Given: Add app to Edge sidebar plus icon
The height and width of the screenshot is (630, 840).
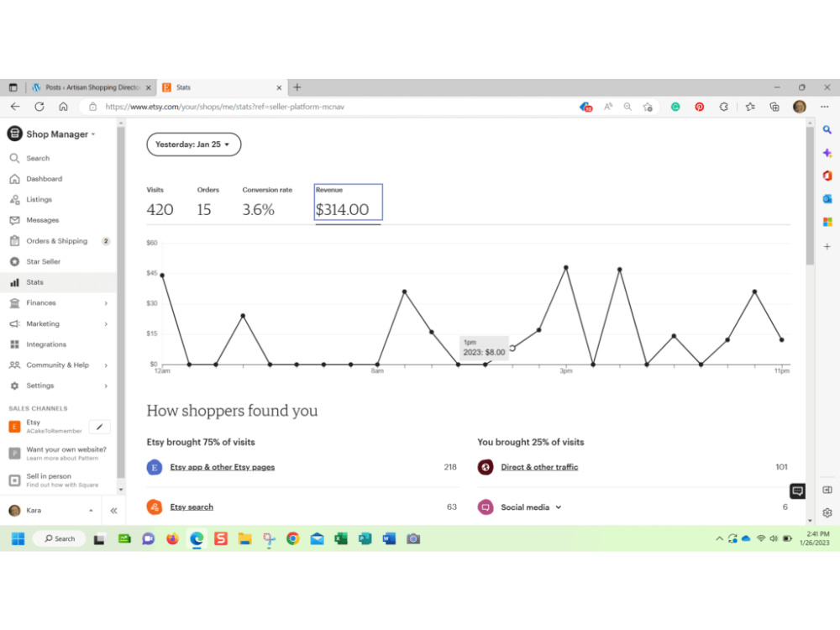Looking at the screenshot, I should pos(827,246).
